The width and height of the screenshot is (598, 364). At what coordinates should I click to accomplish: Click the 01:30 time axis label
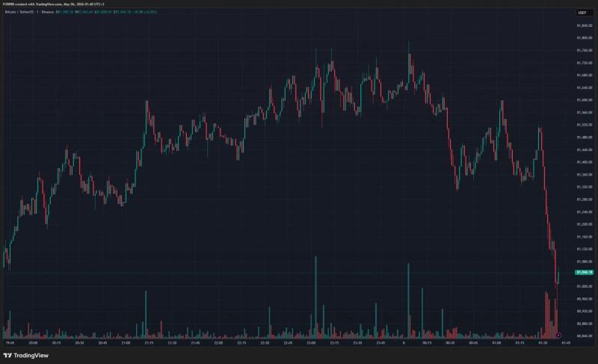pyautogui.click(x=543, y=343)
